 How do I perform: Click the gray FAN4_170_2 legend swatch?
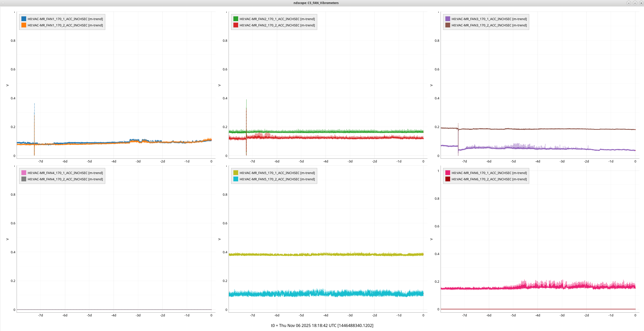[24, 179]
